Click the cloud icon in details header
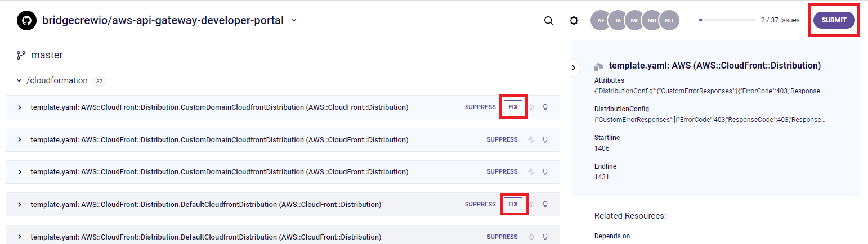The height and width of the screenshot is (244, 868). pos(599,66)
